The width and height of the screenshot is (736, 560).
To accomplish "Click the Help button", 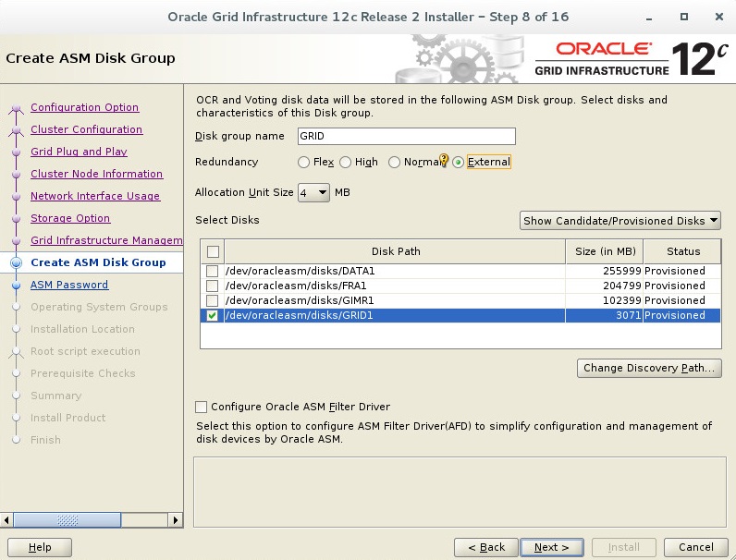I will coord(40,547).
